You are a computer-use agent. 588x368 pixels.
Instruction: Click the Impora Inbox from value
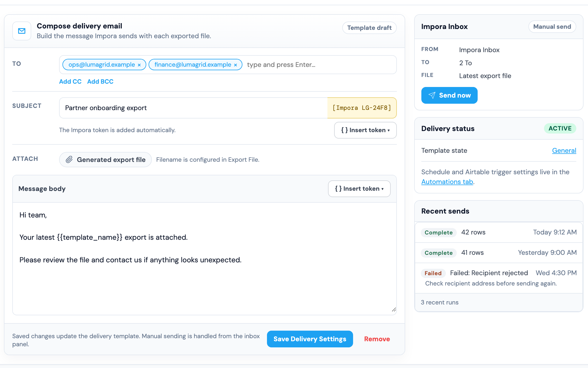479,50
